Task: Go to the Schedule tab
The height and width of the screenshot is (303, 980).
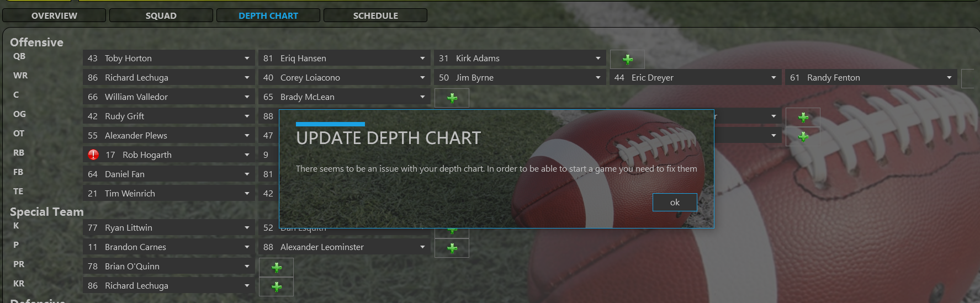Action: 375,15
